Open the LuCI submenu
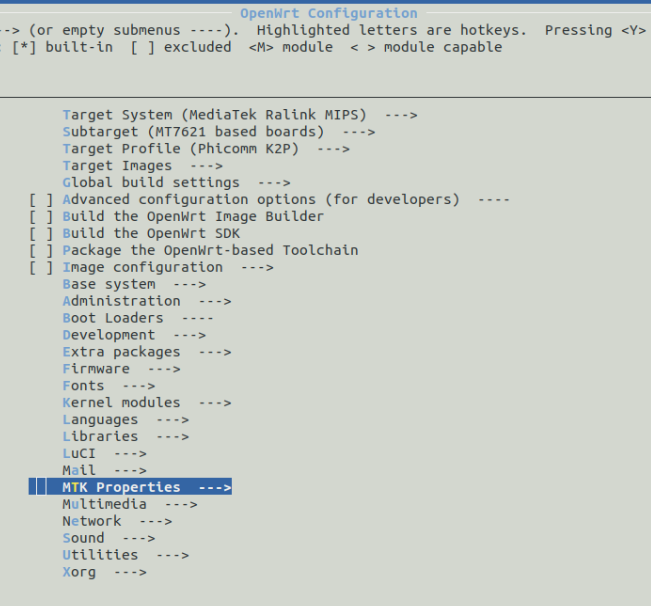This screenshot has width=651, height=606. click(104, 454)
